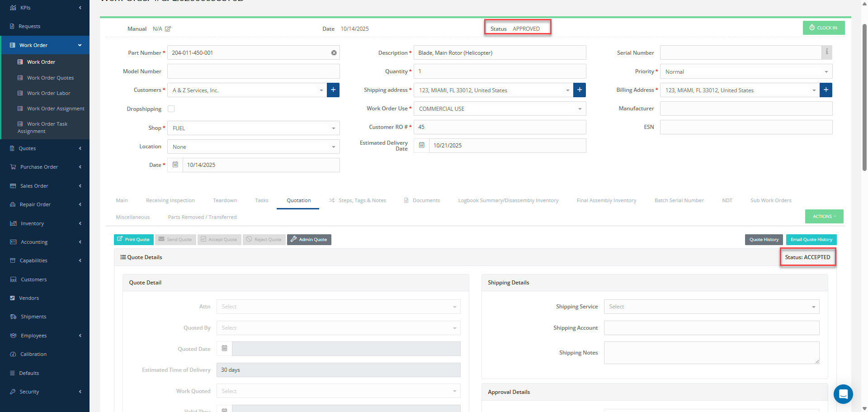868x412 pixels.
Task: Open the chat support bubble
Action: coord(843,394)
